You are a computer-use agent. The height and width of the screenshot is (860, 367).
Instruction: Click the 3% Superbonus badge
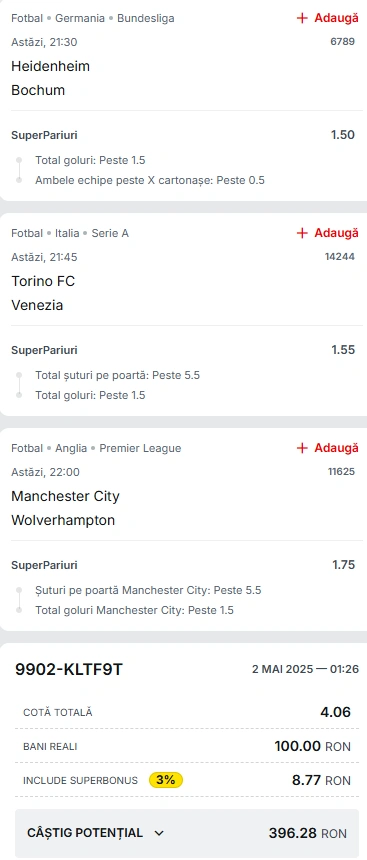[166, 780]
